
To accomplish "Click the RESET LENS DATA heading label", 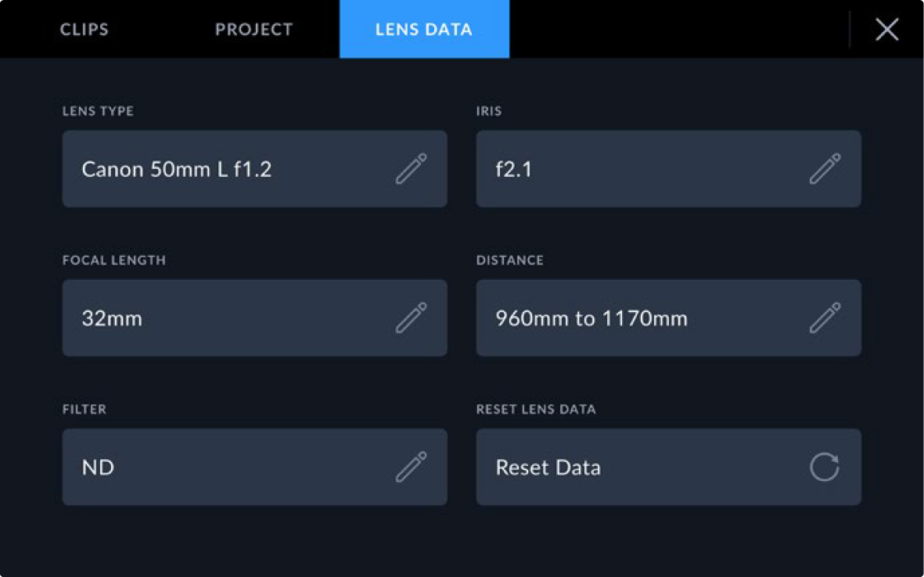I will (x=536, y=409).
